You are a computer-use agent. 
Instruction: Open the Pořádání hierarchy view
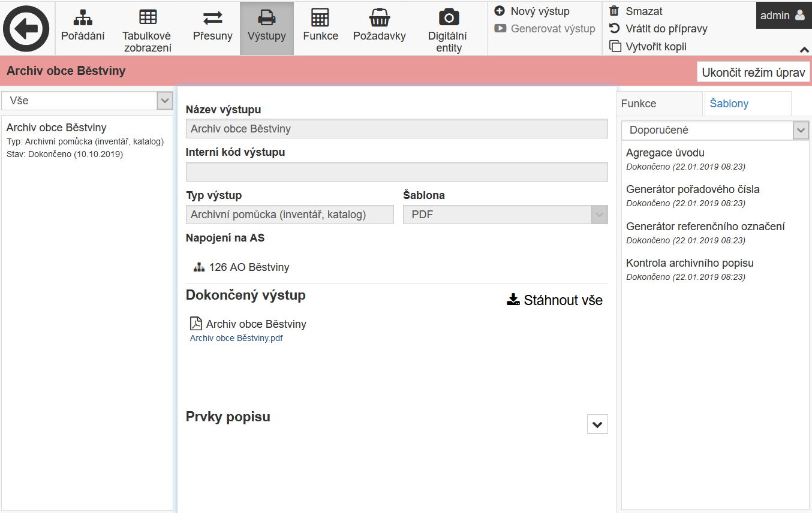[83, 28]
